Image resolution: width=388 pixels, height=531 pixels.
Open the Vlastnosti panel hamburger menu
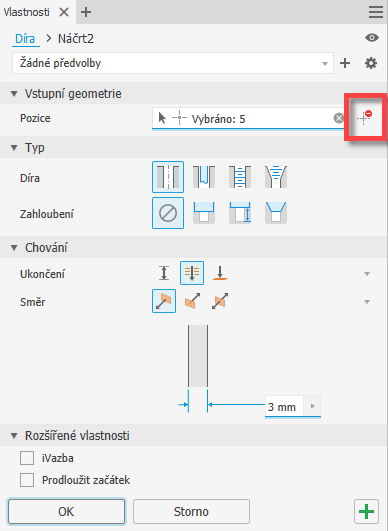coord(376,12)
